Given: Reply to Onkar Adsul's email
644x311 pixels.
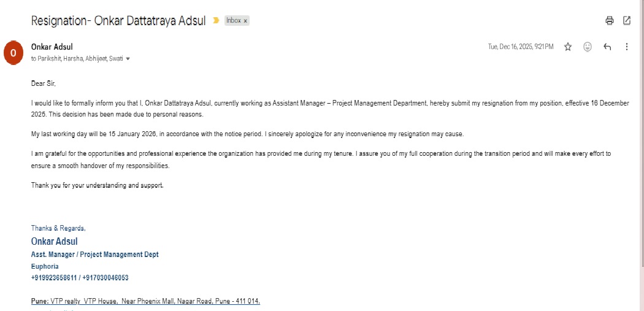Looking at the screenshot, I should pyautogui.click(x=607, y=47).
